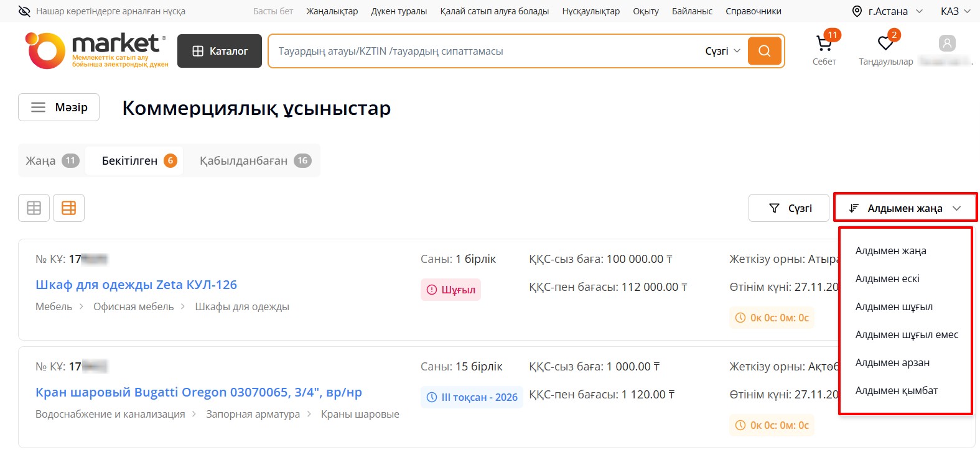
Task: Open Шкаф для одежды Zeta КУЛ-126 link
Action: coord(136,285)
